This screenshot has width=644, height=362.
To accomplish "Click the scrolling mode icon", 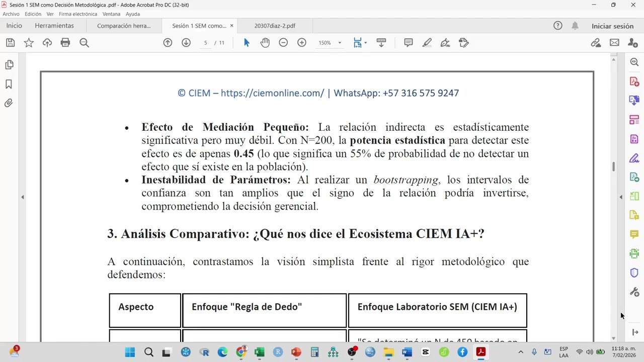I will point(381,43).
